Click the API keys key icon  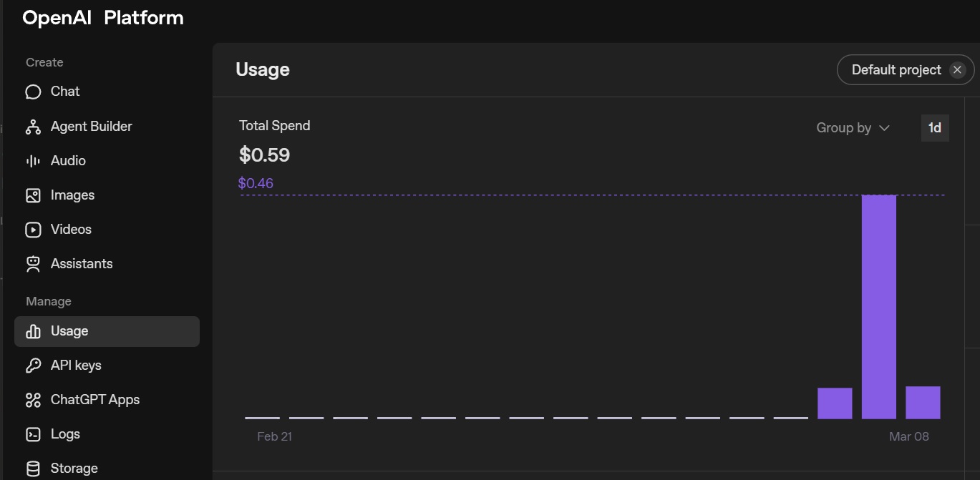point(33,366)
